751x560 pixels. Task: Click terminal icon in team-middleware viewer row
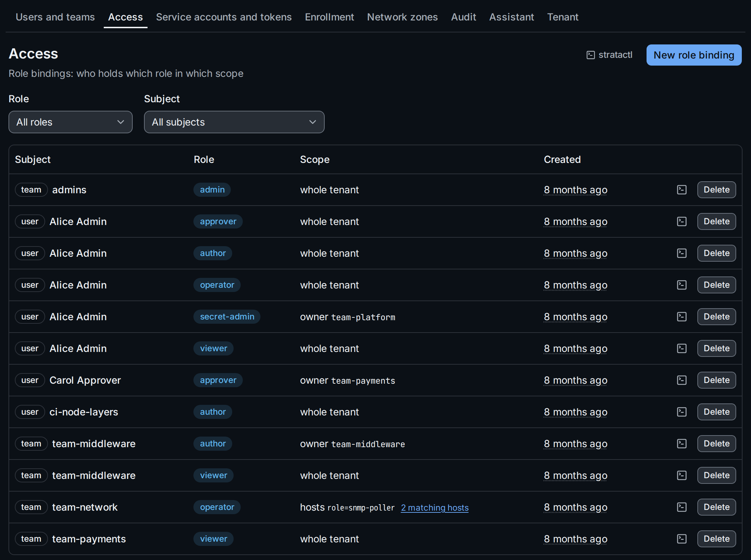pos(681,475)
